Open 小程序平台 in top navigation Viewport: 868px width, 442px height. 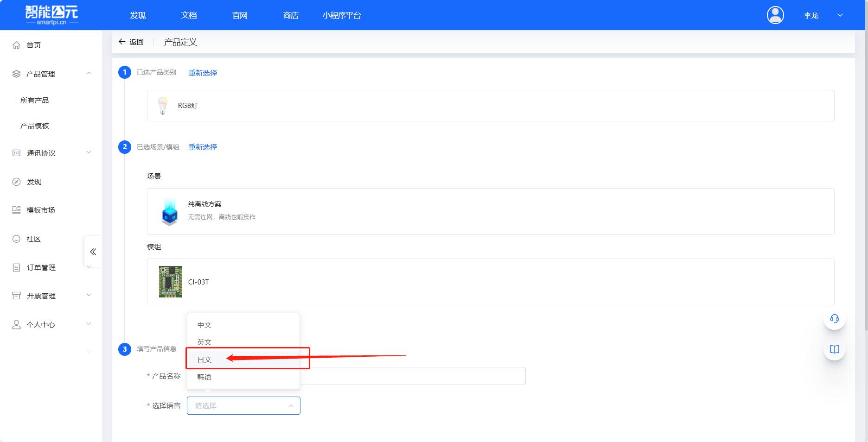342,15
